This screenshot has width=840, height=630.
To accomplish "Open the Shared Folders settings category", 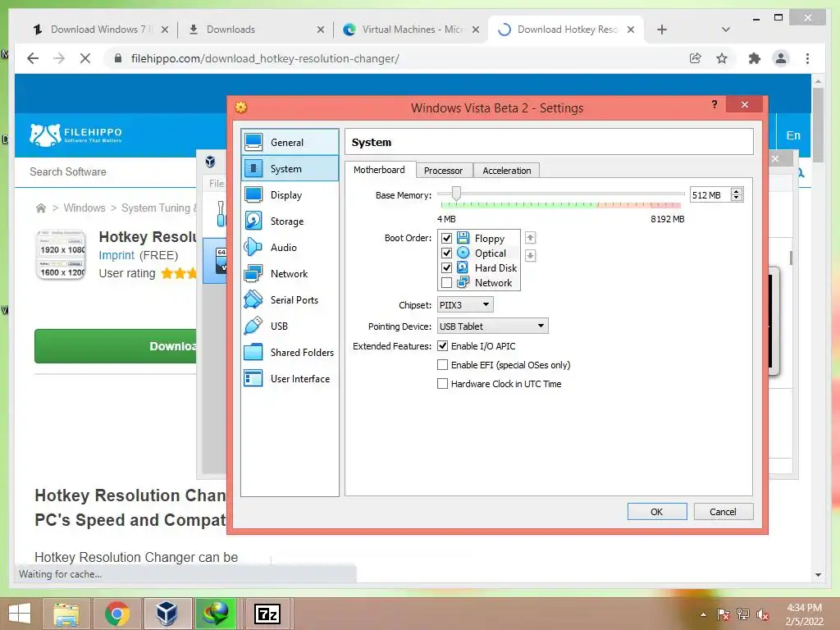I will click(290, 353).
